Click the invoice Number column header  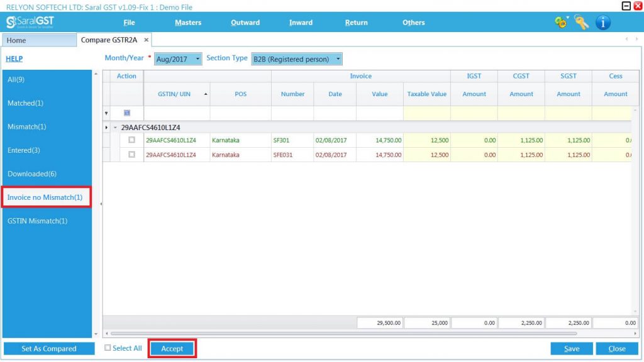tap(293, 94)
